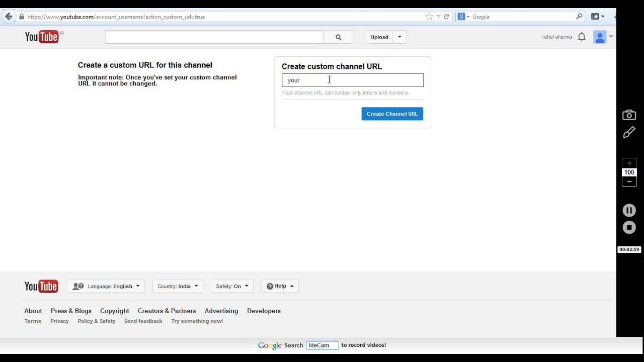
Task: Stop the screen recording
Action: point(629,227)
